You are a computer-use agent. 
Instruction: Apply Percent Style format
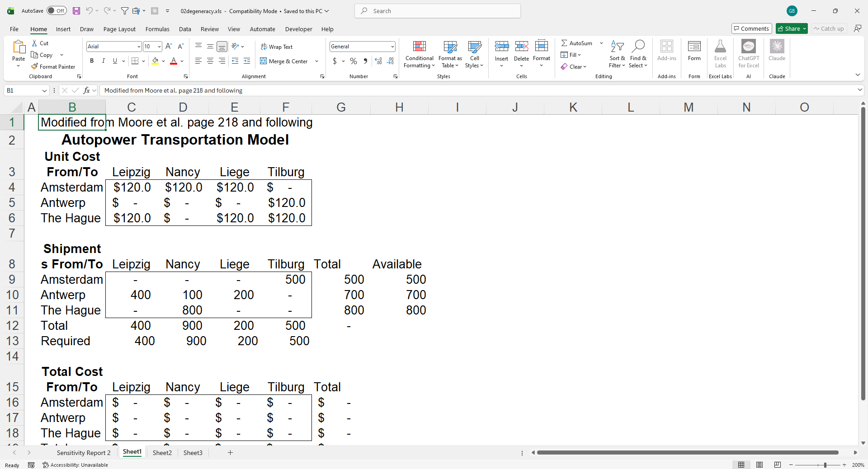(x=354, y=61)
